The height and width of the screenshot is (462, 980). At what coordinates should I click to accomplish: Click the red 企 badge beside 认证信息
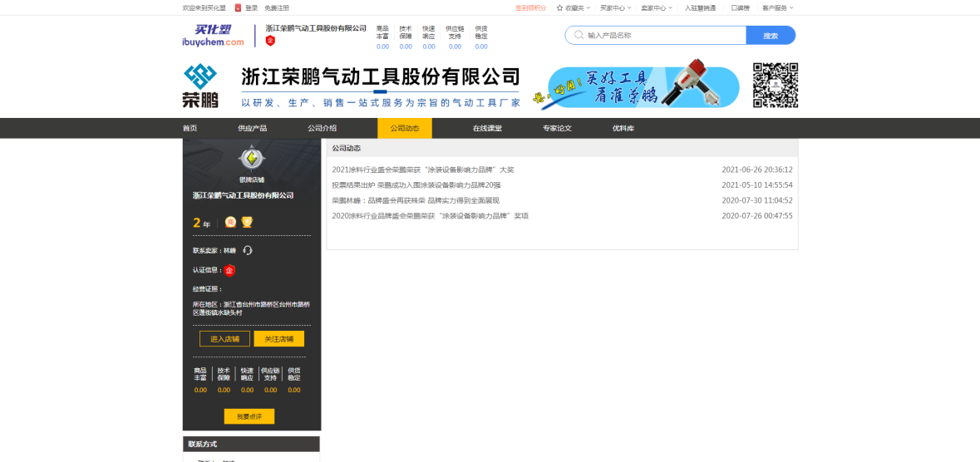[x=229, y=271]
